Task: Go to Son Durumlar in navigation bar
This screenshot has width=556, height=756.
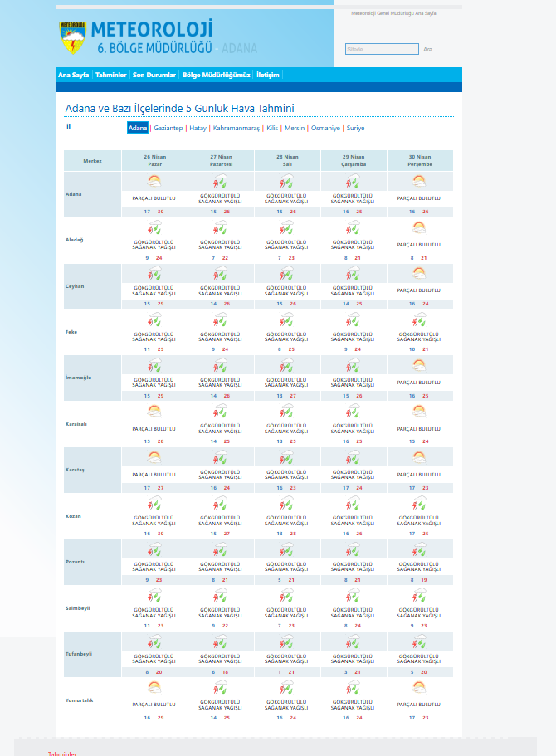Action: (x=154, y=75)
